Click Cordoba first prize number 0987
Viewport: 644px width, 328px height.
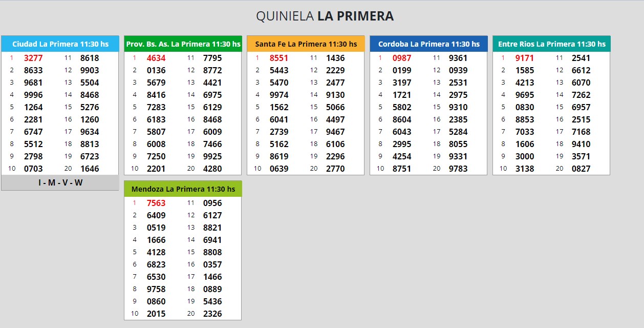pyautogui.click(x=402, y=58)
